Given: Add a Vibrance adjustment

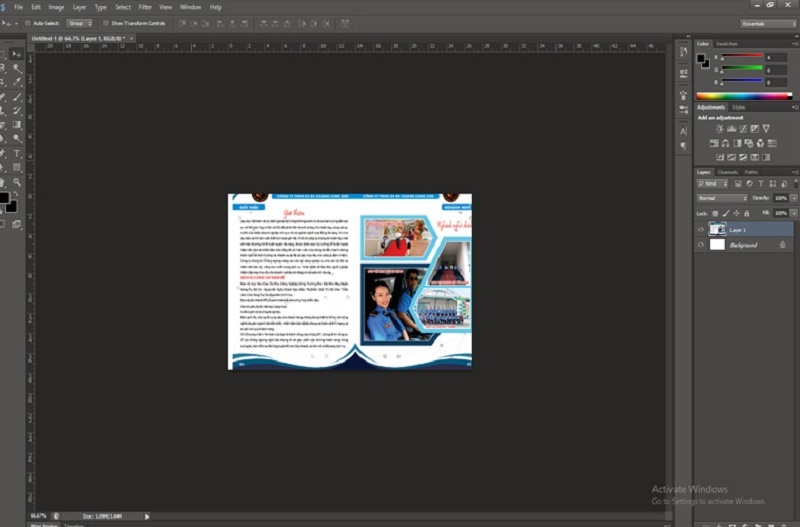Looking at the screenshot, I should (x=766, y=129).
